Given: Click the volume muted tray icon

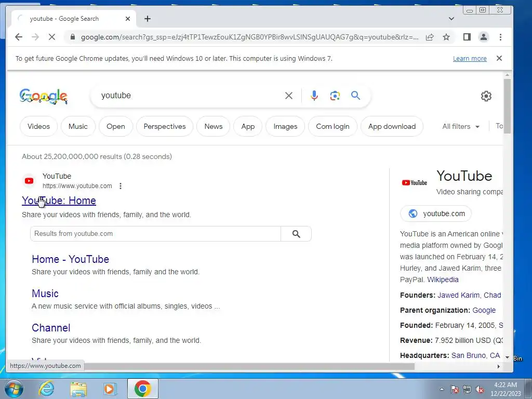Looking at the screenshot, I should click(x=480, y=389).
